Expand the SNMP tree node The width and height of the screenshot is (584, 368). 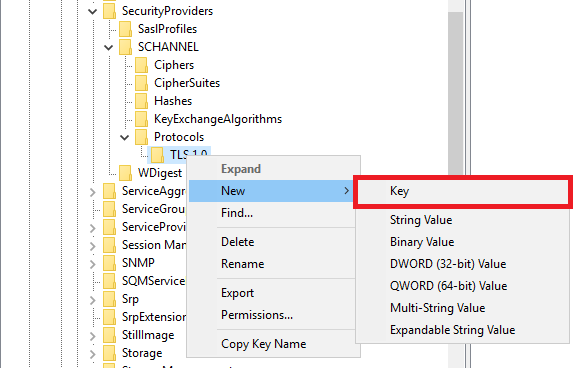[x=92, y=264]
